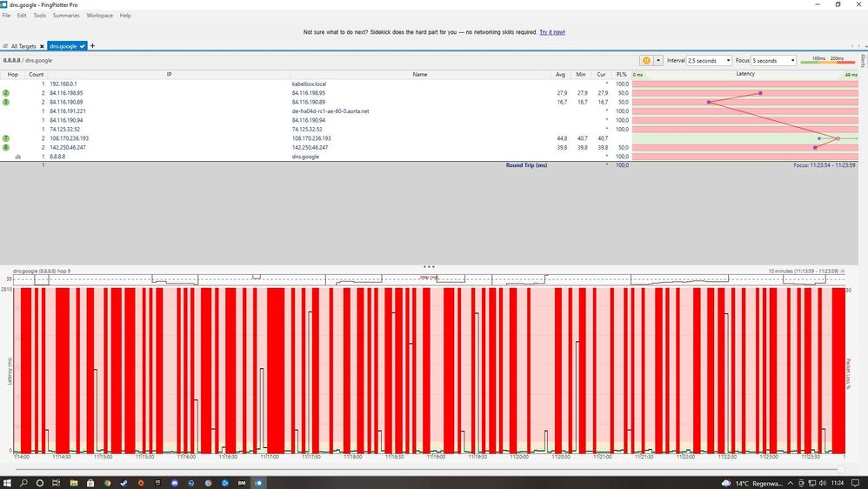
Task: Click the 100ms/200ms latency color scale
Action: (x=826, y=61)
